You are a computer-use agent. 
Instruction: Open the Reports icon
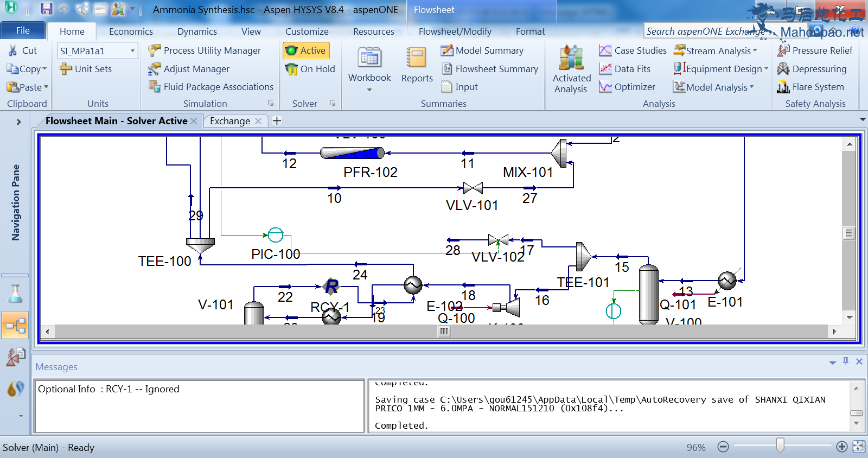(417, 57)
